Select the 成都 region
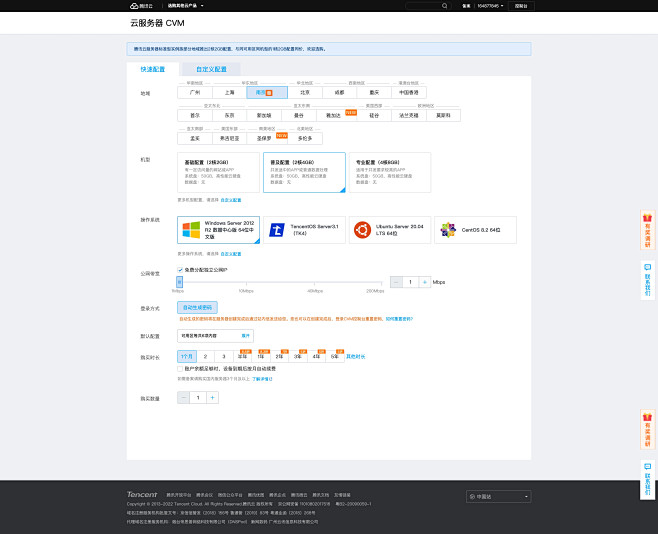The width and height of the screenshot is (658, 534). [339, 92]
